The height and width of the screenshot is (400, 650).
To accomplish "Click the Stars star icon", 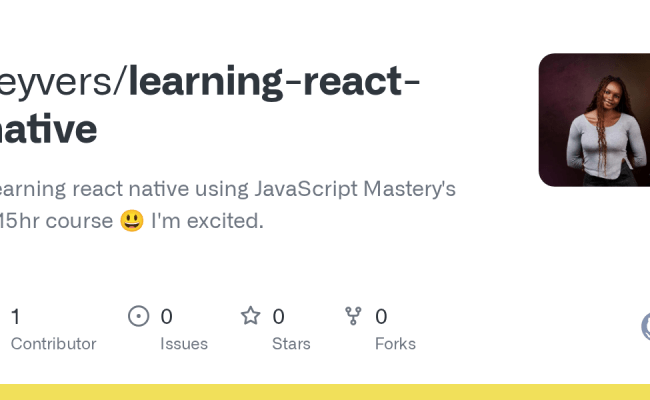I will click(x=251, y=316).
